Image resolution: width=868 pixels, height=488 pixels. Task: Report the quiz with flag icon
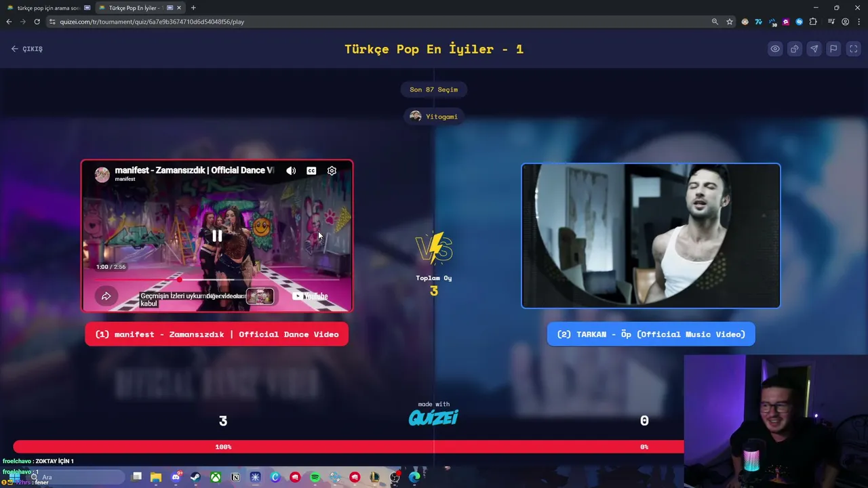click(834, 49)
